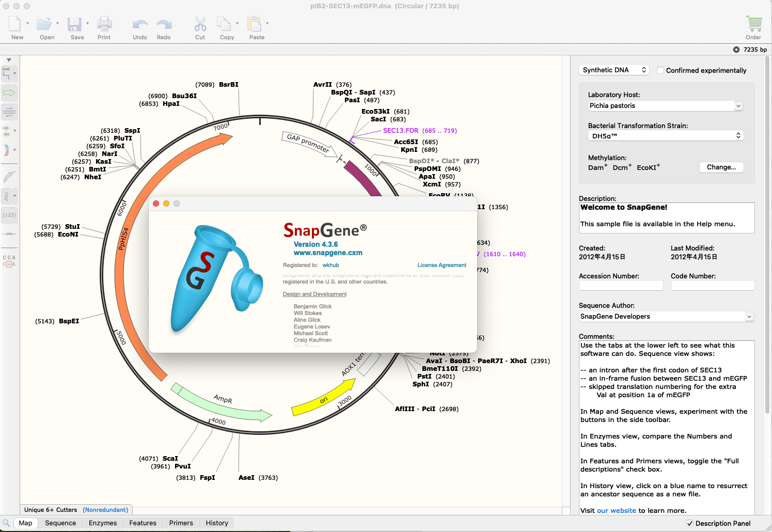Toggle the (123) numbering icon
The width and height of the screenshot is (772, 532).
(x=9, y=215)
